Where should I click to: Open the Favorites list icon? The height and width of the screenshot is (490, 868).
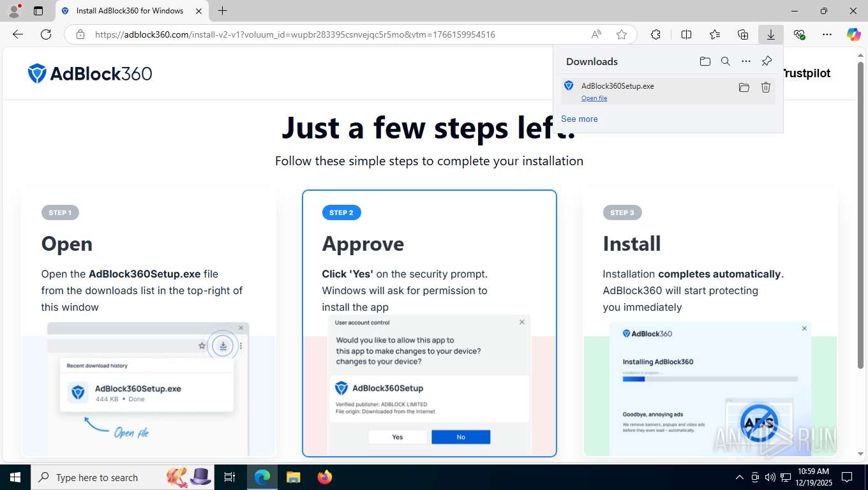tap(715, 34)
